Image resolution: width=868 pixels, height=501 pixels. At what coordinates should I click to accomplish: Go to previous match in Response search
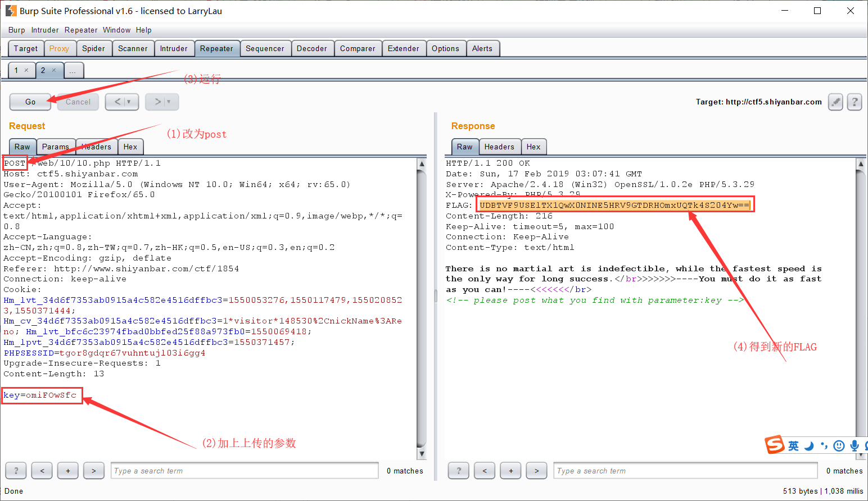[485, 471]
